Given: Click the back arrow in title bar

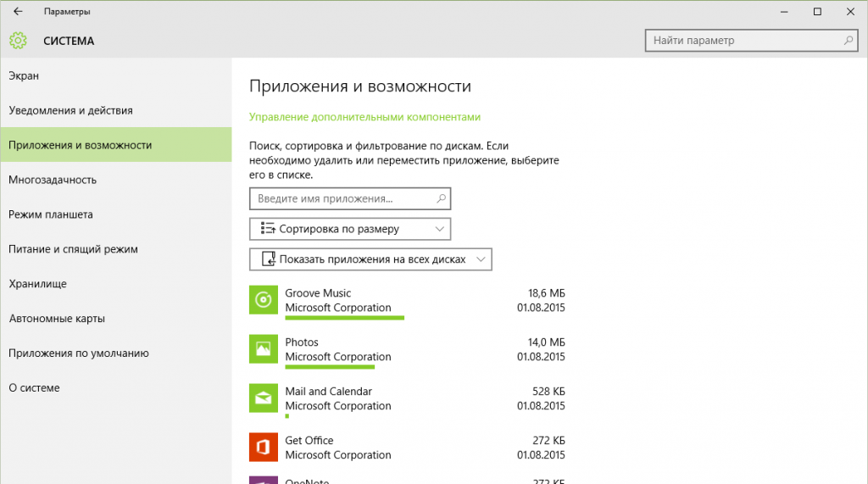Looking at the screenshot, I should pyautogui.click(x=18, y=11).
